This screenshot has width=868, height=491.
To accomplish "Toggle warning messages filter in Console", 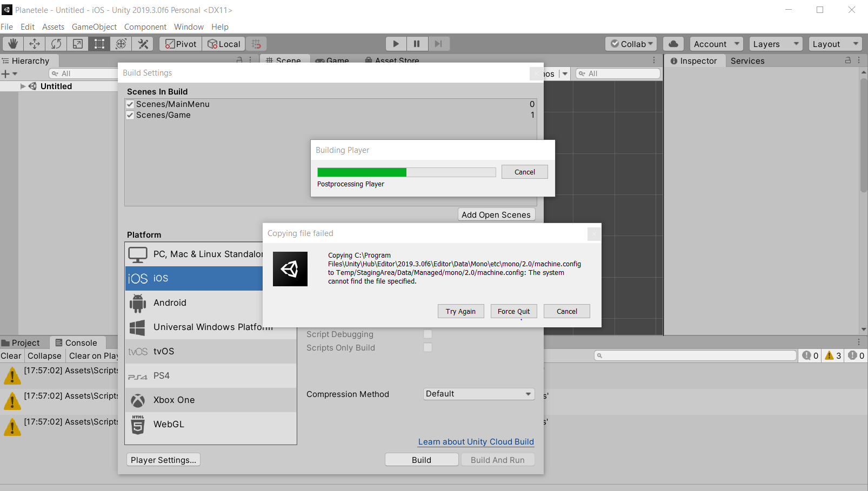I will pos(832,355).
